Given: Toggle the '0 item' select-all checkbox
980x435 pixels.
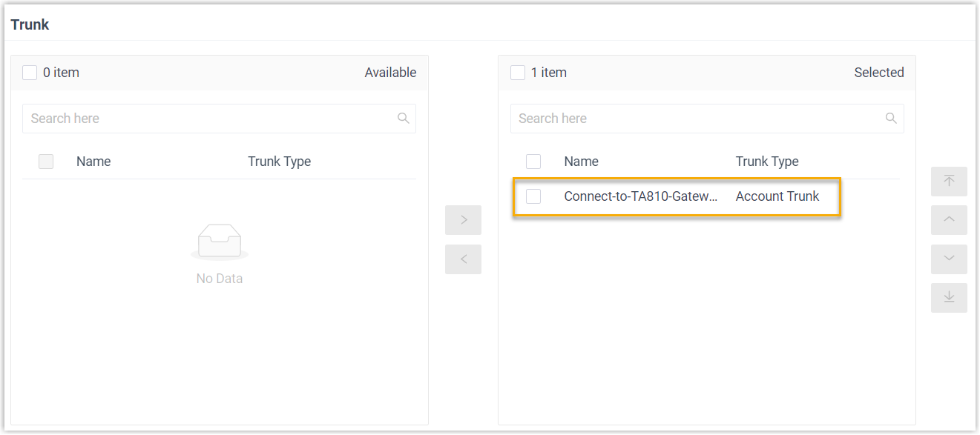Looking at the screenshot, I should (x=30, y=73).
